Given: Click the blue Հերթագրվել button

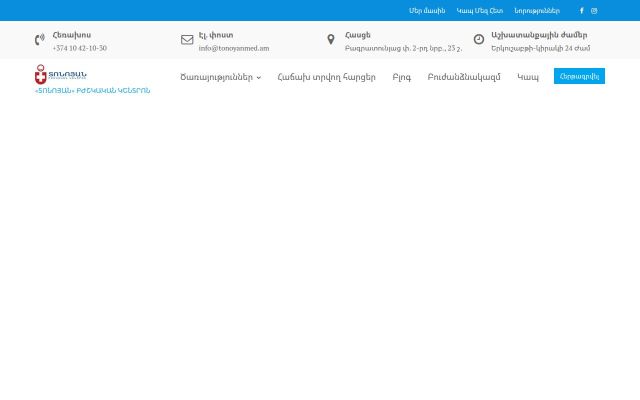Looking at the screenshot, I should [x=579, y=76].
